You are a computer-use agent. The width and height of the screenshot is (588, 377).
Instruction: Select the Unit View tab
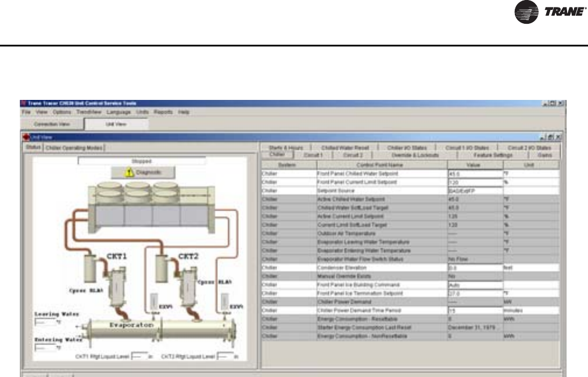pyautogui.click(x=116, y=124)
